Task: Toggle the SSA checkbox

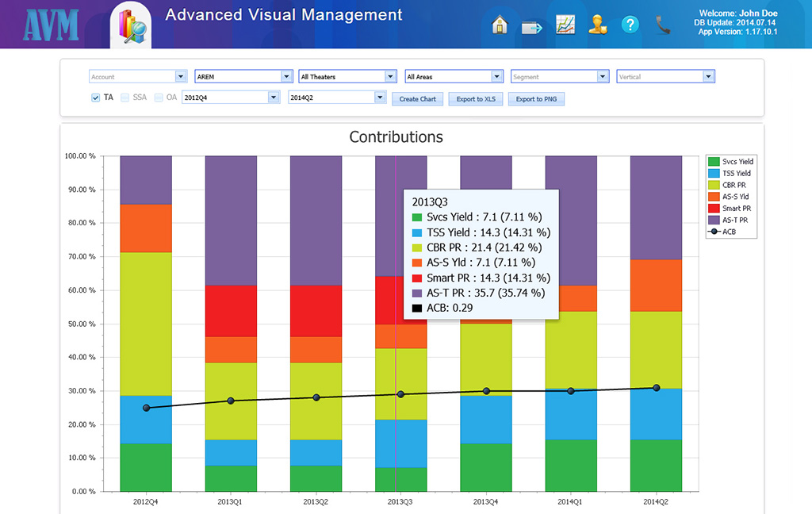Action: [125, 98]
